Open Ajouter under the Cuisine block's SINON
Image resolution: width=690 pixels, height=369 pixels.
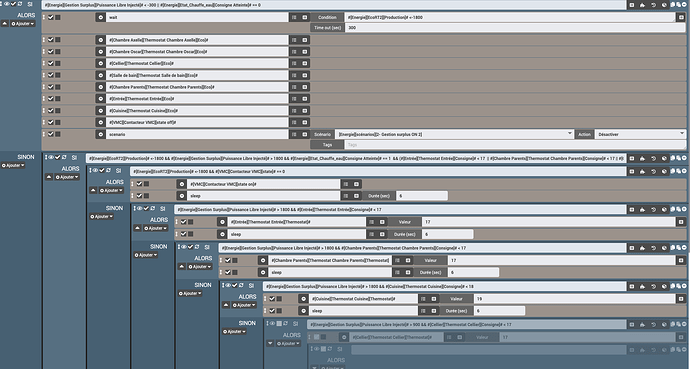coord(235,332)
